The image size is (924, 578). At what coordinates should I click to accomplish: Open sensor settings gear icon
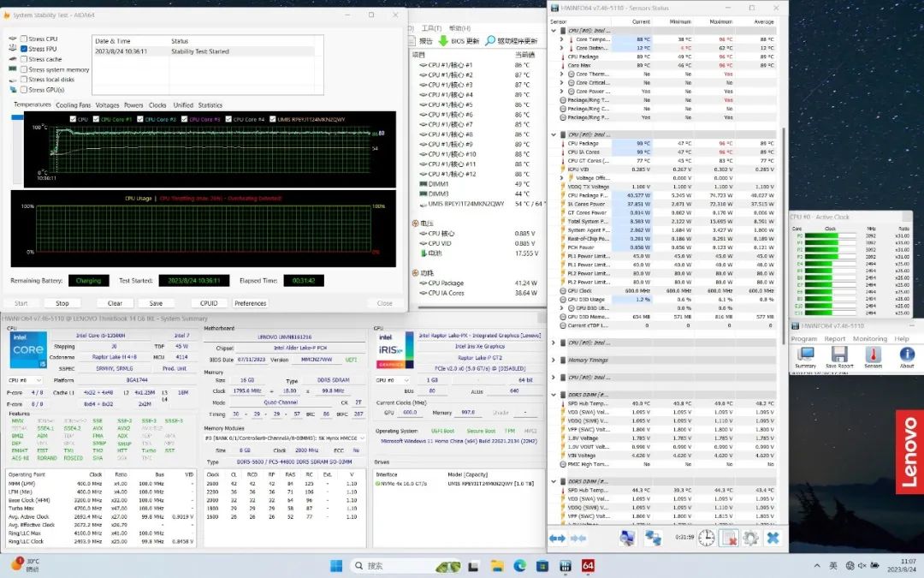[x=750, y=538]
